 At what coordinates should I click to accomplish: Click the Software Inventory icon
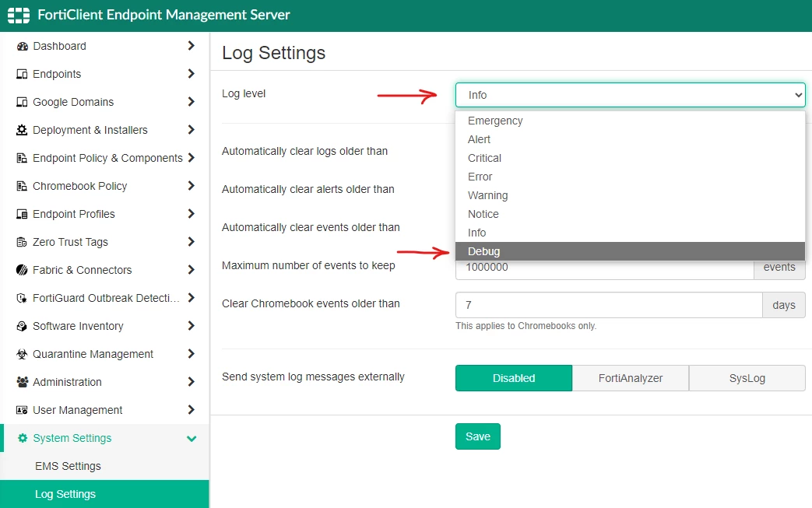pyautogui.click(x=22, y=326)
